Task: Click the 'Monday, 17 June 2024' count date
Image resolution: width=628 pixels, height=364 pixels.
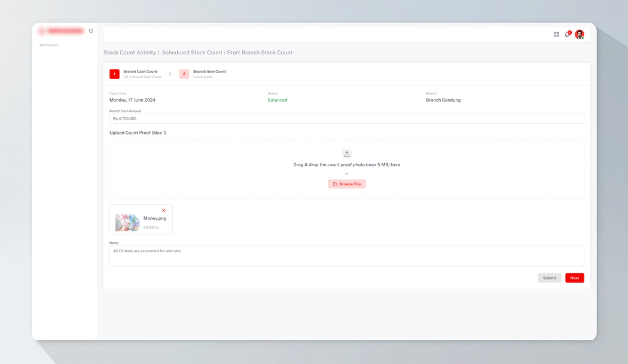Action: coord(133,100)
